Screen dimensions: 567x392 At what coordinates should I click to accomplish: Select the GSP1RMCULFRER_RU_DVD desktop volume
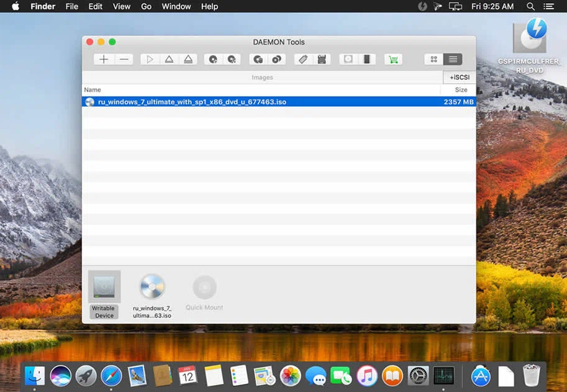[x=529, y=47]
